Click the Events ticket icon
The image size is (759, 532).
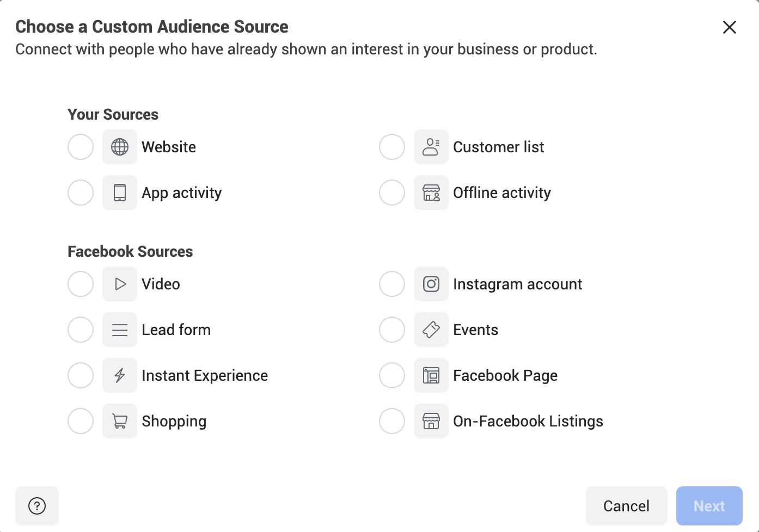(431, 330)
